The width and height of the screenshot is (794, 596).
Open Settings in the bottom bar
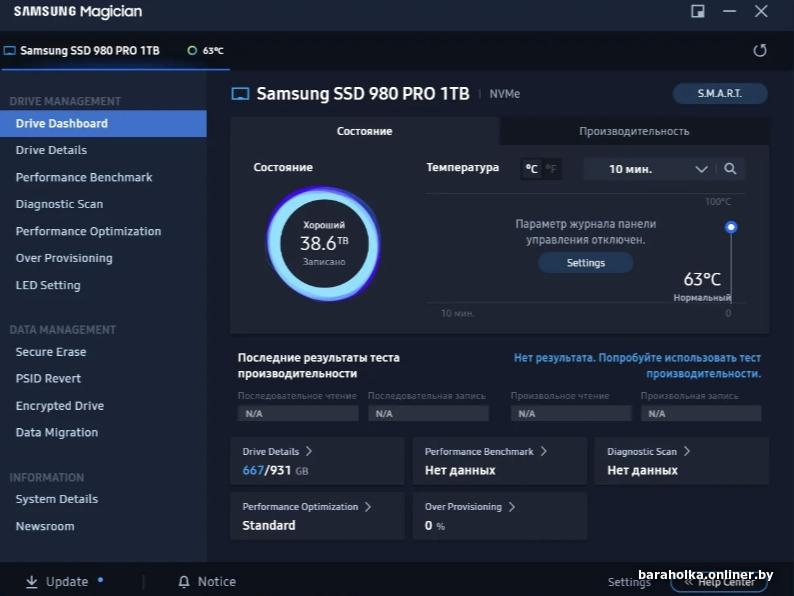[x=629, y=582]
